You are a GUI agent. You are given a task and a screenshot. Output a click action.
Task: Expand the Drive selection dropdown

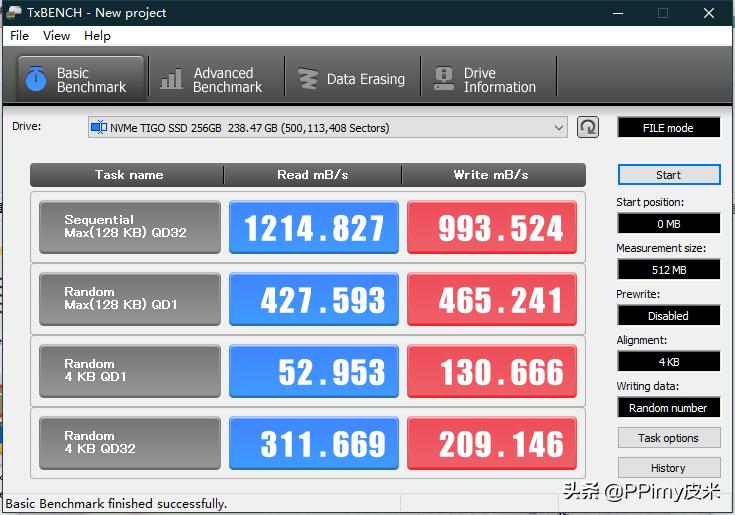click(x=558, y=127)
